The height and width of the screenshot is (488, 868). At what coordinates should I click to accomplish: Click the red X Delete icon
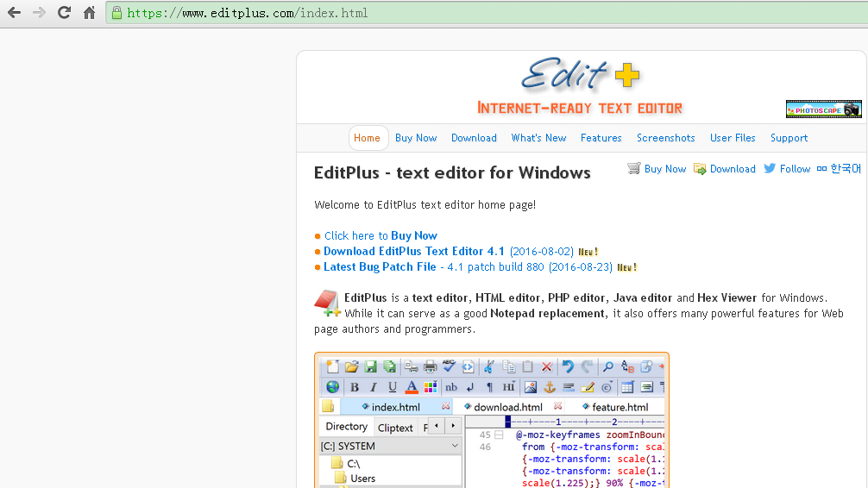546,366
